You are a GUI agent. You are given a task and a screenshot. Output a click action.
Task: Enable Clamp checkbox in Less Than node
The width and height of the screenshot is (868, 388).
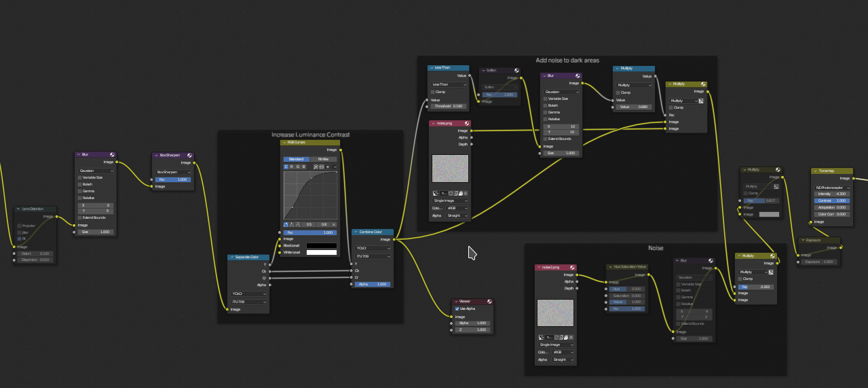(x=433, y=92)
